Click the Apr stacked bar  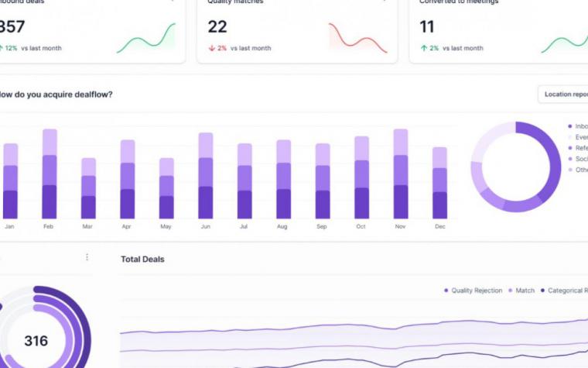click(x=128, y=179)
